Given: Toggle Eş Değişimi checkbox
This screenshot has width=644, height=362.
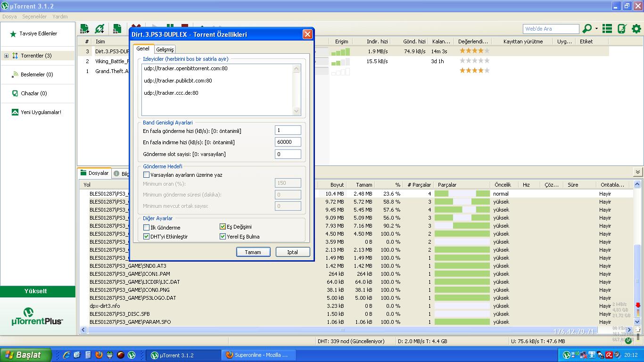Looking at the screenshot, I should click(223, 227).
